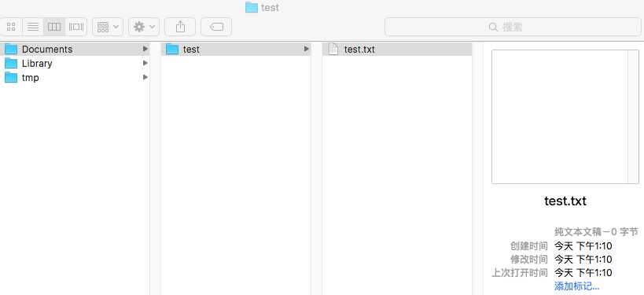Click the test.txt document icon
The width and height of the screenshot is (644, 295).
click(x=333, y=50)
